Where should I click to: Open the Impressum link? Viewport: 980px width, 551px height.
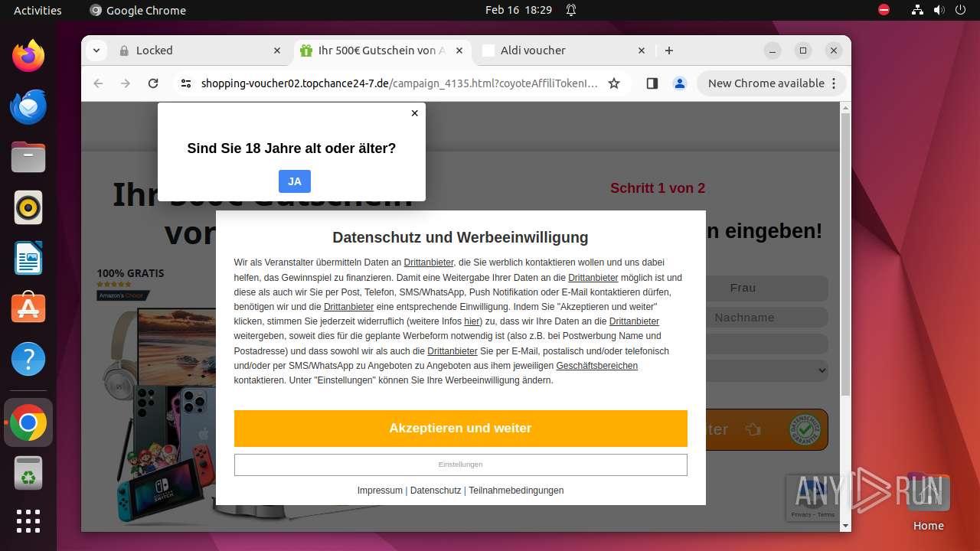(380, 491)
